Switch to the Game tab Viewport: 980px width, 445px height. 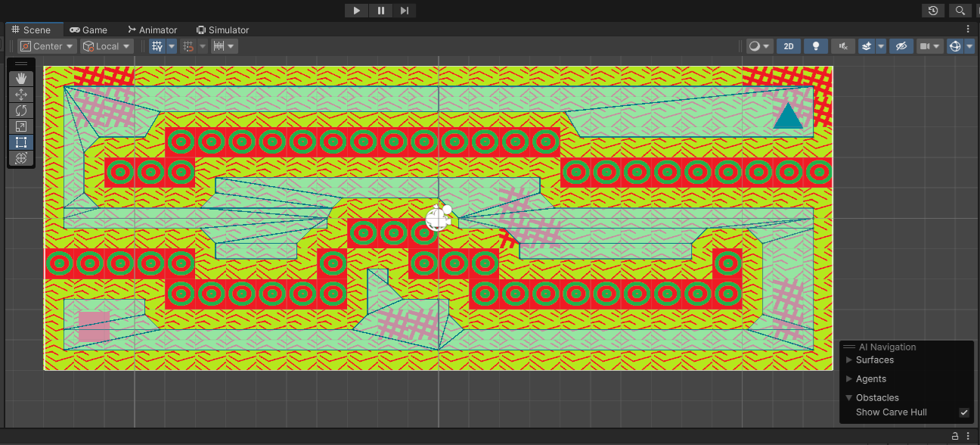[88, 30]
